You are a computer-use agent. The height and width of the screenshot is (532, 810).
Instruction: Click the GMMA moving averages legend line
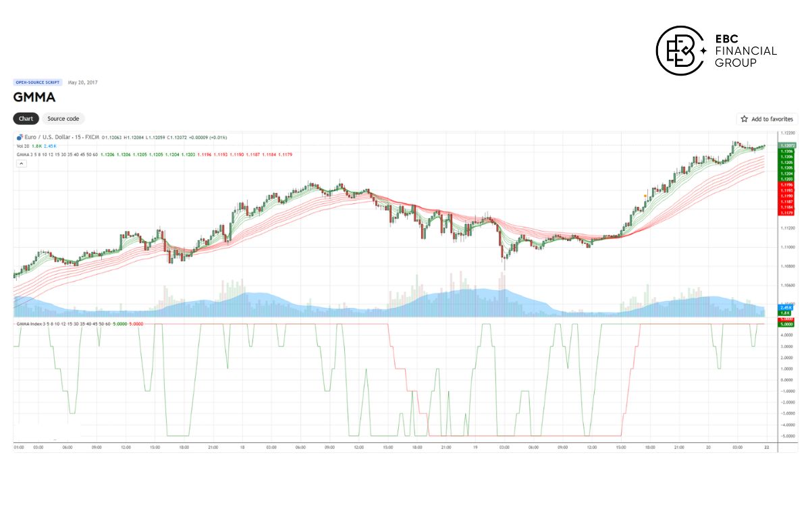pyautogui.click(x=57, y=155)
